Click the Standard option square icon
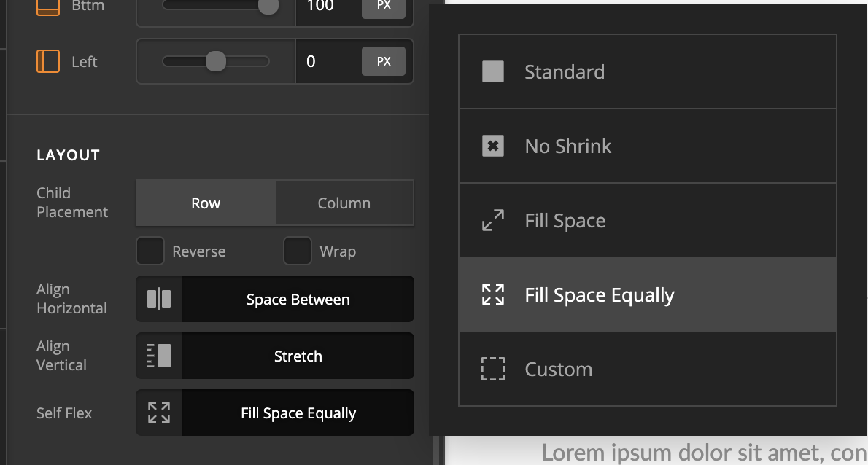Screen dimensions: 868x465 (x=493, y=71)
